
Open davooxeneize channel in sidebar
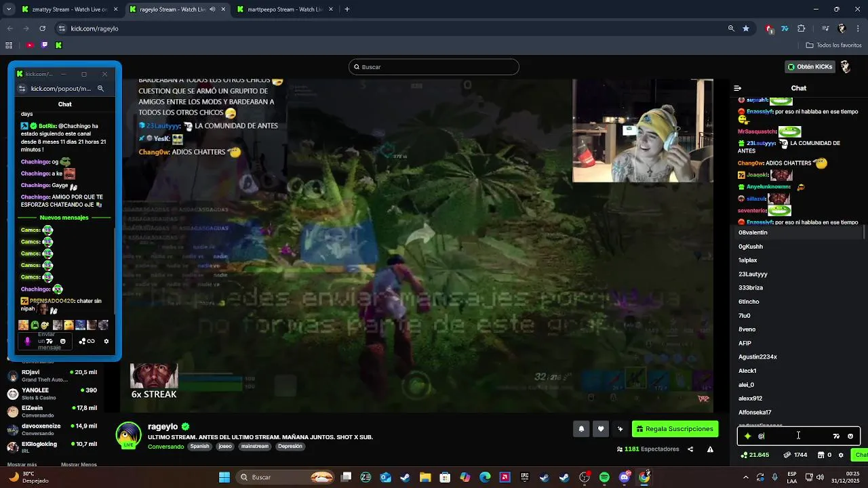(52, 429)
